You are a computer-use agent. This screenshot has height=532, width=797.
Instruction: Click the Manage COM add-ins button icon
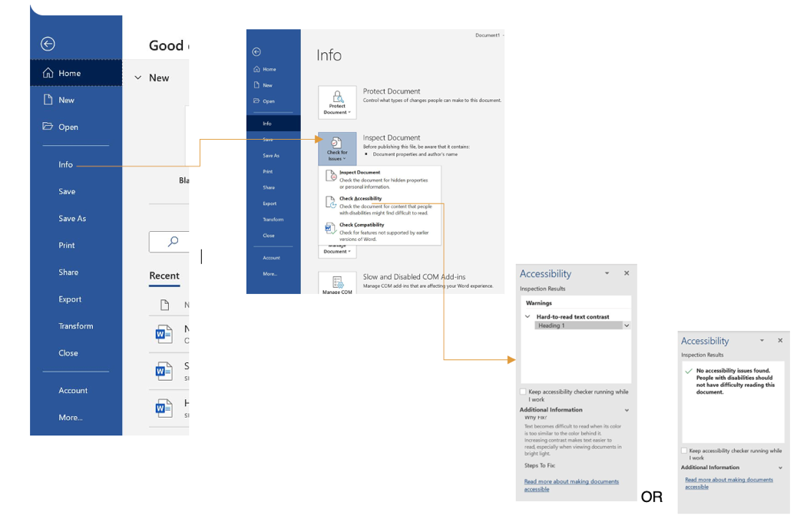[x=337, y=283]
